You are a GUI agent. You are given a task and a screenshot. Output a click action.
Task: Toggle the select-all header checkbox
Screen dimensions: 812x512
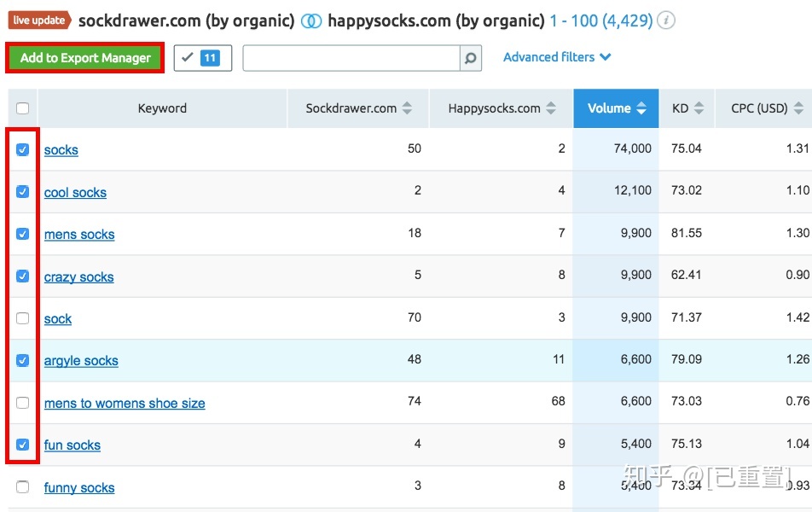tap(23, 108)
